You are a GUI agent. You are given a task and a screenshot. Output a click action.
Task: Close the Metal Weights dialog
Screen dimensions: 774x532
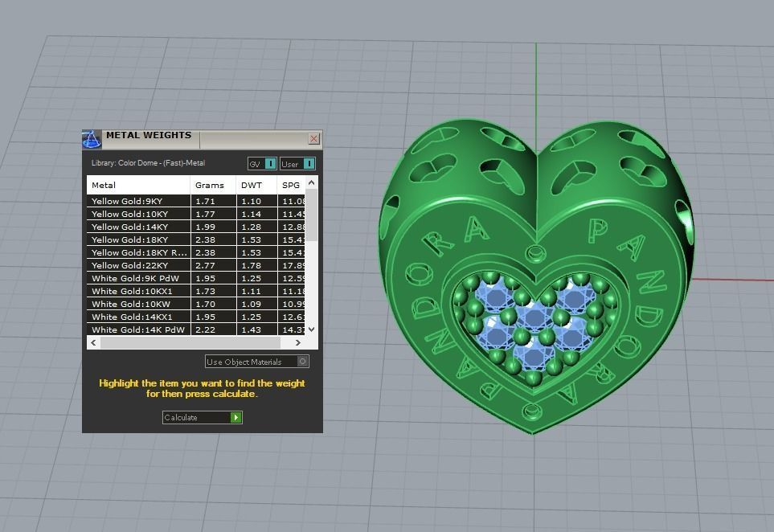click(313, 139)
